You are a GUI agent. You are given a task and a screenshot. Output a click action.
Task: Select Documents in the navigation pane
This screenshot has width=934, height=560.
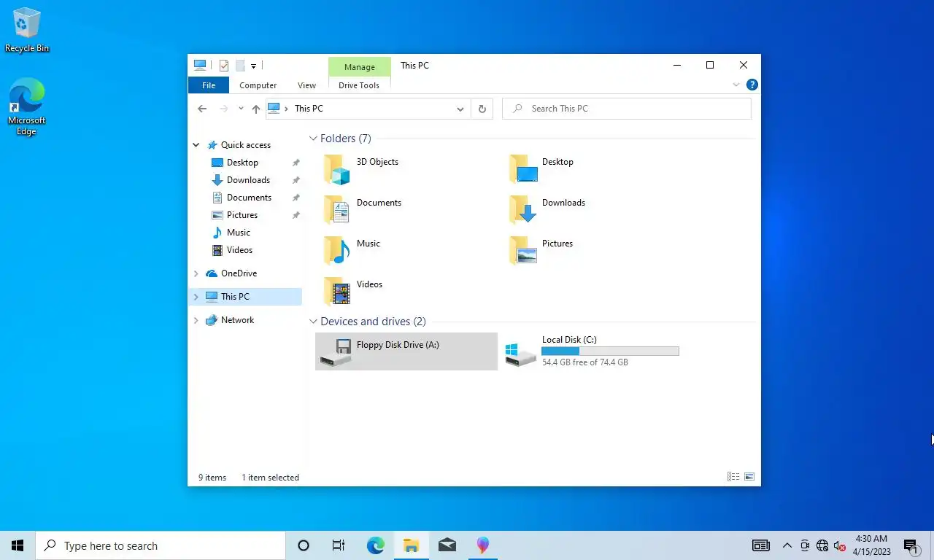[x=249, y=198]
